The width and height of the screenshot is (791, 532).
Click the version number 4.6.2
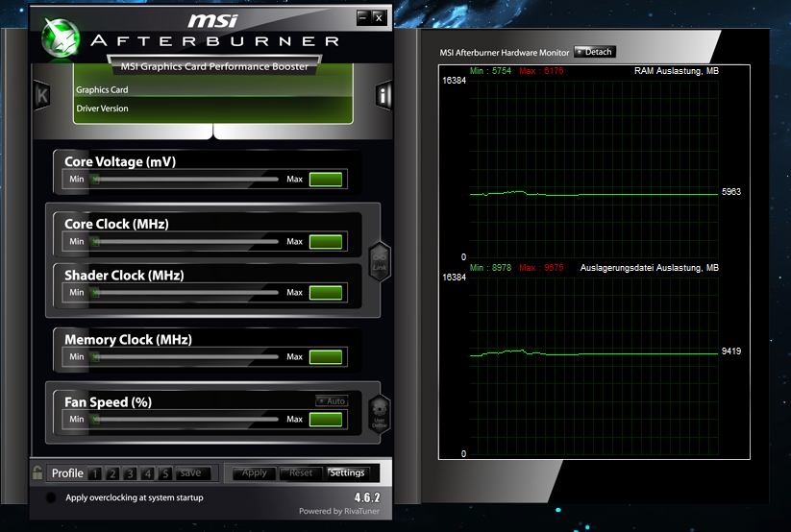pyautogui.click(x=367, y=497)
